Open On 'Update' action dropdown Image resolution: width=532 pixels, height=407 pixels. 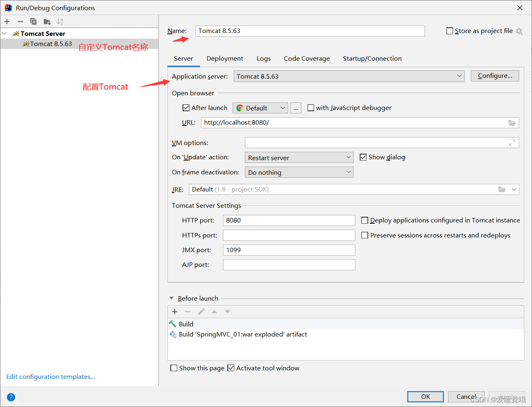point(299,158)
